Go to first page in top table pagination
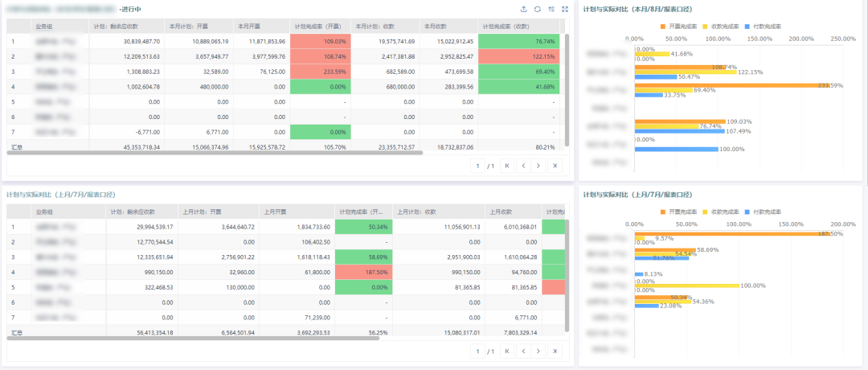Screen dimensions: 868x370 (507, 166)
